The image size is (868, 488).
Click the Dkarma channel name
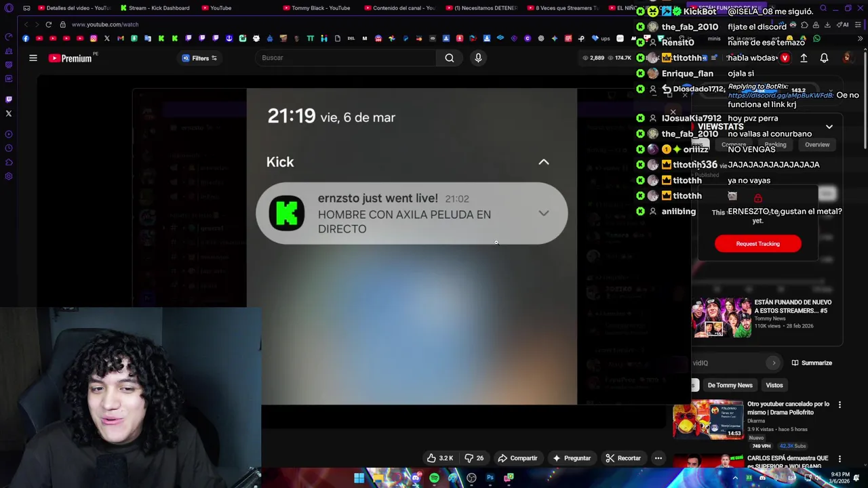pos(756,421)
